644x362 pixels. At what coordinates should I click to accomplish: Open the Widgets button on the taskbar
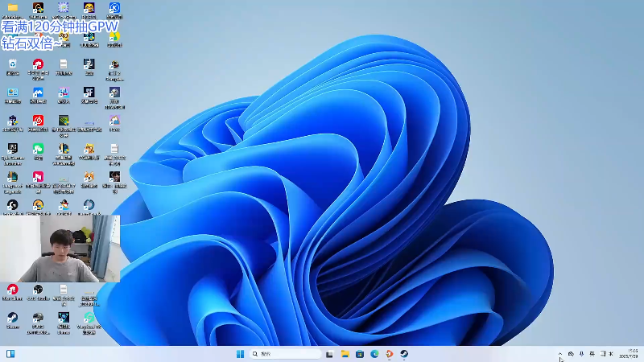[x=10, y=354]
